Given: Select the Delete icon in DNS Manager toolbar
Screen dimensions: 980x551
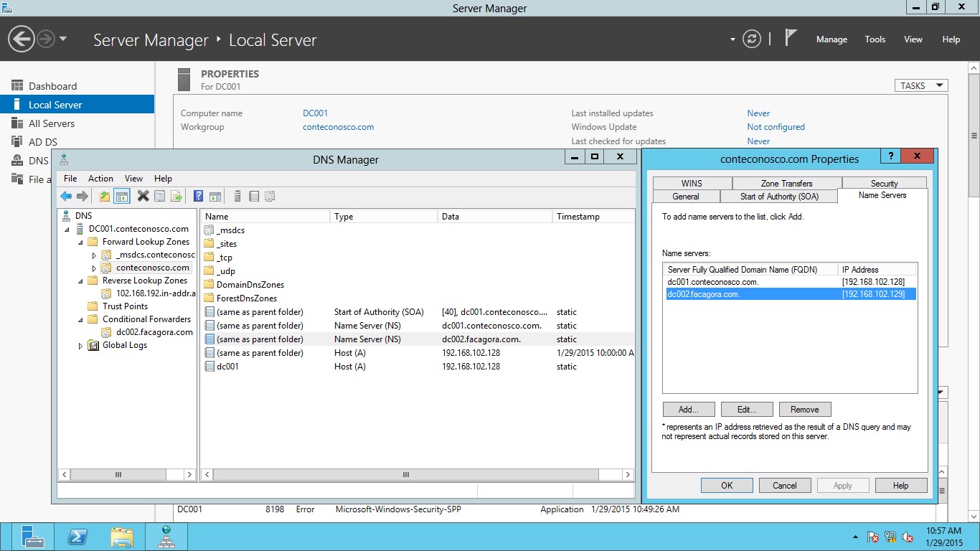Looking at the screenshot, I should [143, 195].
